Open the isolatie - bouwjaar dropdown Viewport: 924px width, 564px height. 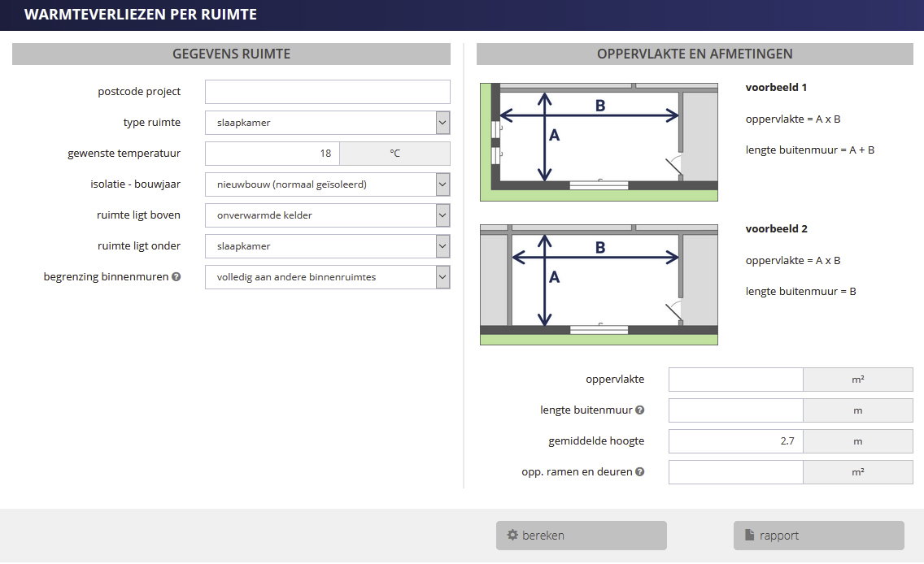[x=328, y=184]
